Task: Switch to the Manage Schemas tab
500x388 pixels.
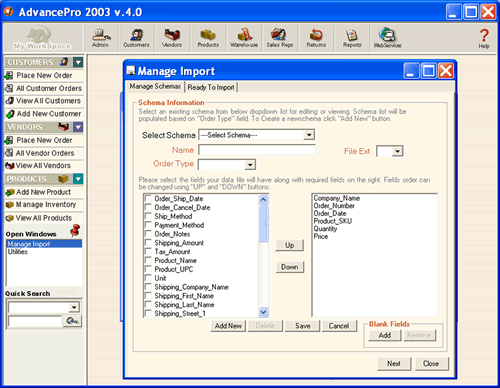Action: (x=155, y=86)
